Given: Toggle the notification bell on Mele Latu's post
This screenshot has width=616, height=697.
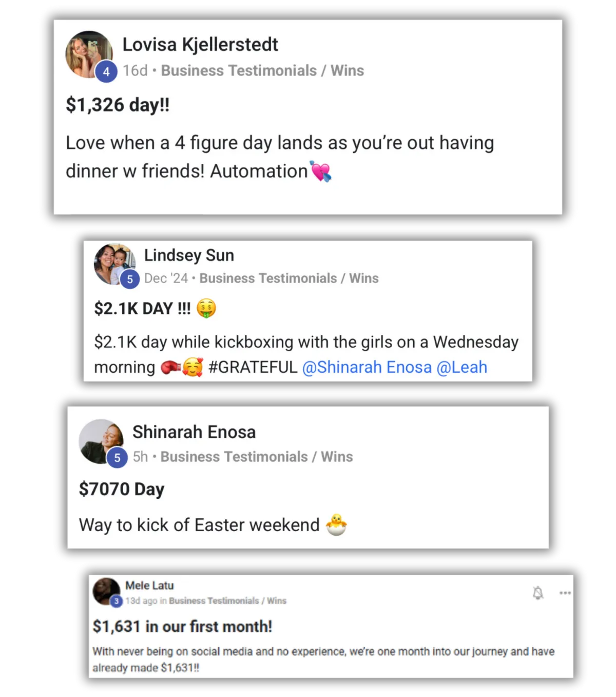Looking at the screenshot, I should click(538, 593).
